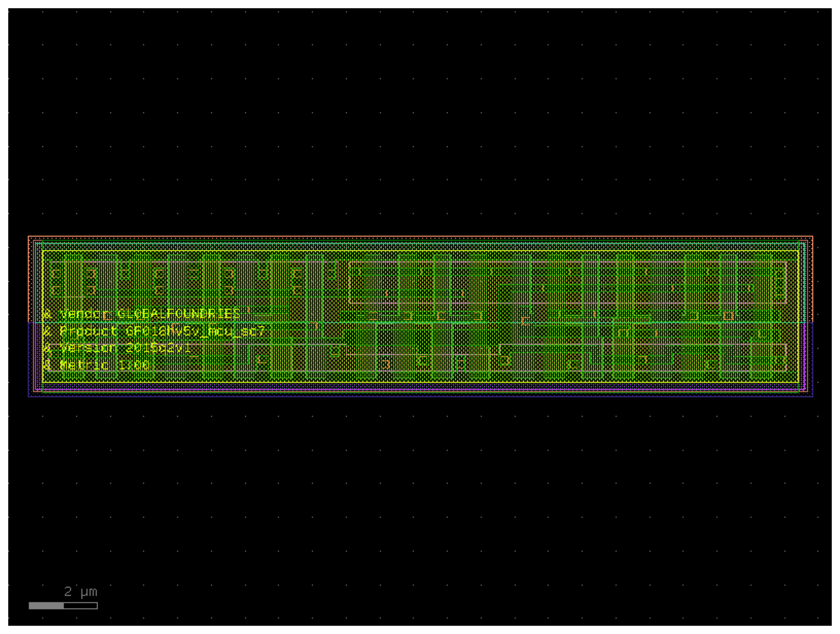Viewport: 840px width, 634px height.
Task: Select the "& Product GF018hv5v_mcu_sc7" label
Action: (154, 332)
